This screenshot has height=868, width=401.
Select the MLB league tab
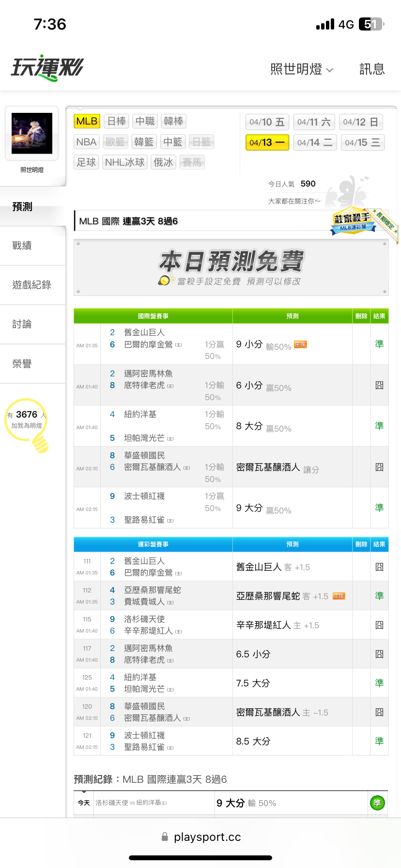pos(87,121)
